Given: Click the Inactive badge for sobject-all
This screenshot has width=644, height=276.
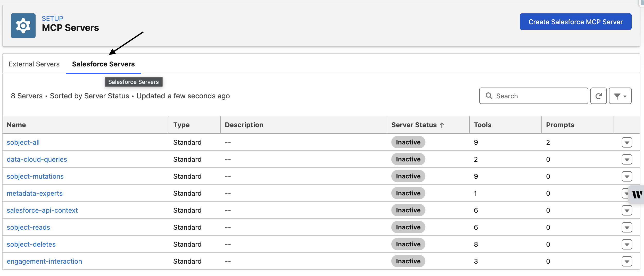Looking at the screenshot, I should 408,142.
